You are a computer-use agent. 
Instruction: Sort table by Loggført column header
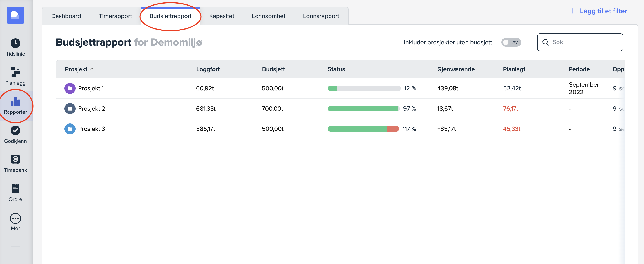coord(208,69)
